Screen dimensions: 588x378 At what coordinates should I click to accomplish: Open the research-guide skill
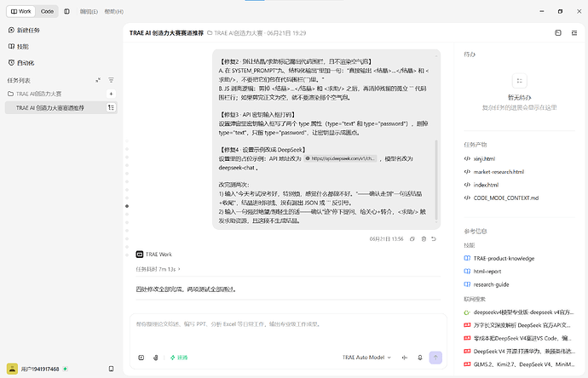491,284
